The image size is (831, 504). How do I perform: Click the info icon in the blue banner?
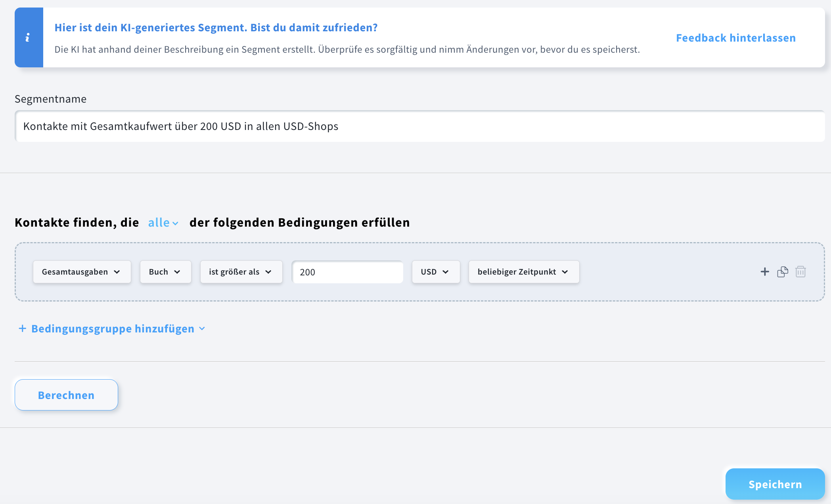point(29,37)
